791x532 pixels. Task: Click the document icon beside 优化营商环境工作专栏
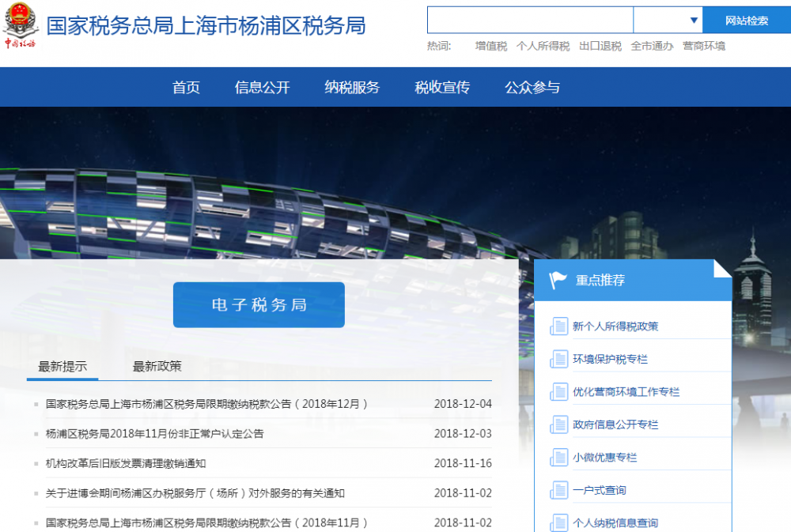point(558,391)
